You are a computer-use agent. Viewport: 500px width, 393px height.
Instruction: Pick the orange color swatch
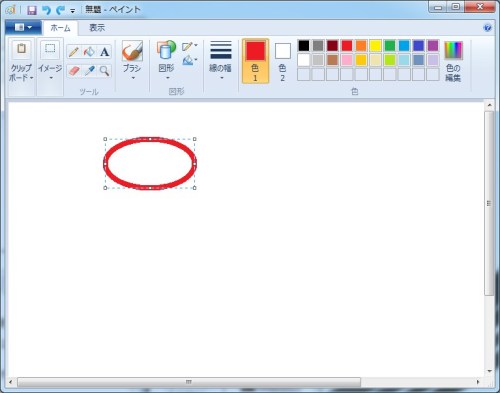point(361,46)
